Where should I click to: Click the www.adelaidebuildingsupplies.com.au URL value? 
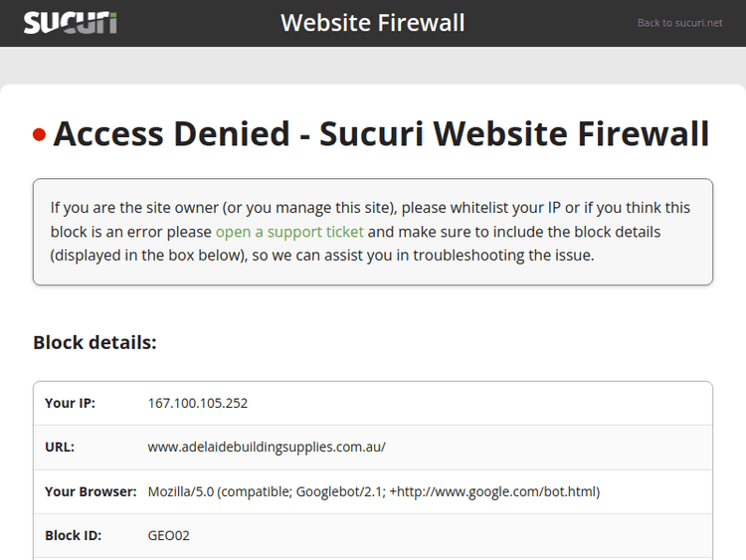[x=266, y=448]
